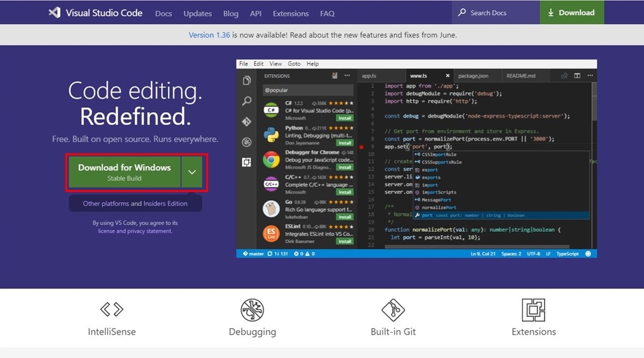Click the magnifier icon beside Search Docs
Viewport: 644px width, 358px height.
(x=463, y=13)
